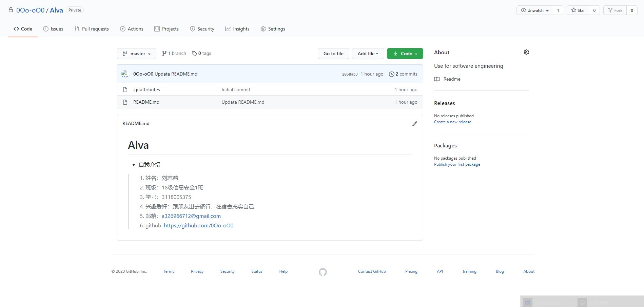Click the Go to file button
The width and height of the screenshot is (644, 308).
(x=333, y=54)
